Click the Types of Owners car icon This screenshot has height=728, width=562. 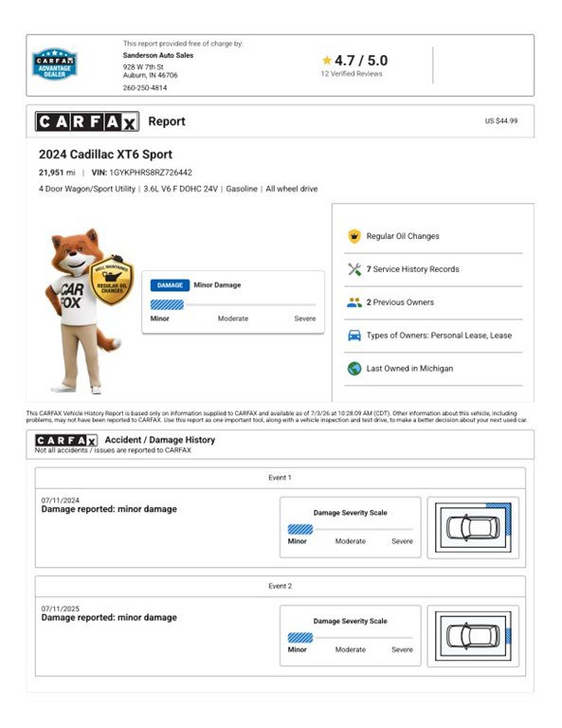coord(354,336)
